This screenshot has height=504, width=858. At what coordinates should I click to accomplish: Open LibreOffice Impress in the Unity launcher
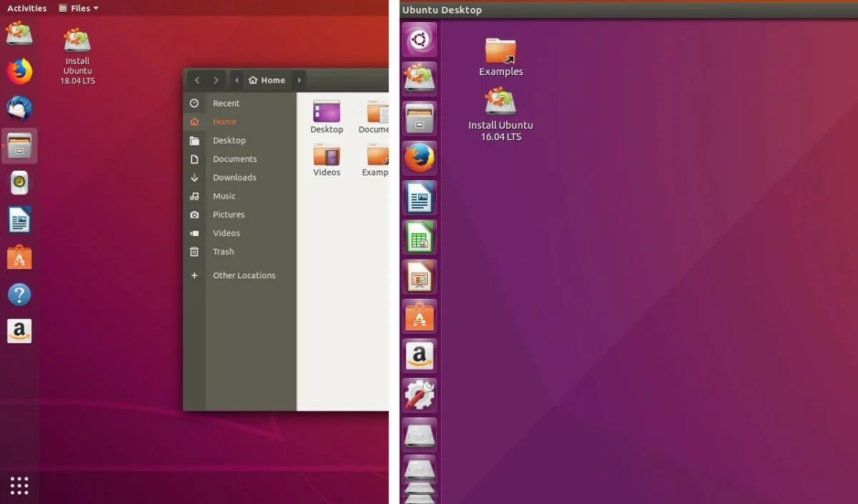click(x=420, y=277)
